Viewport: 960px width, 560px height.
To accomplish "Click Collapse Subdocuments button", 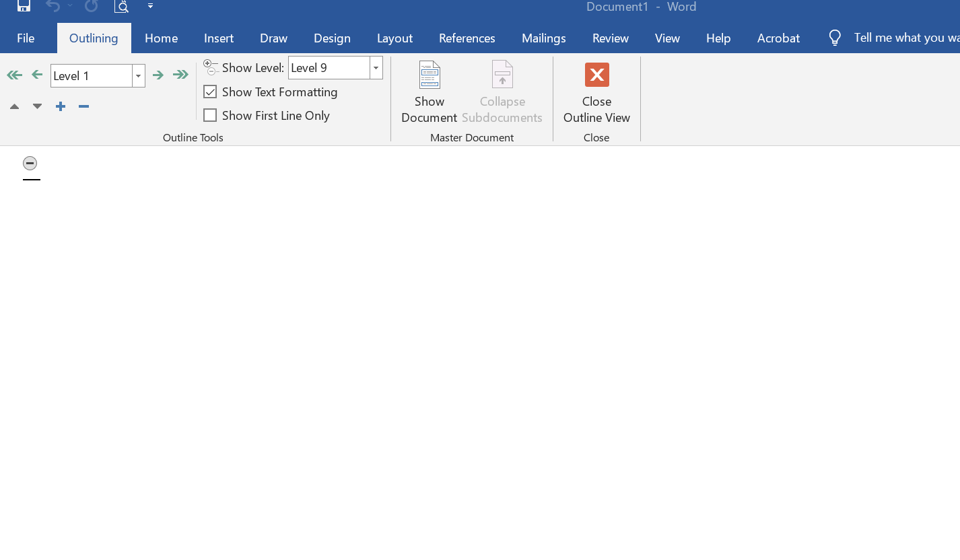I will 502,92.
